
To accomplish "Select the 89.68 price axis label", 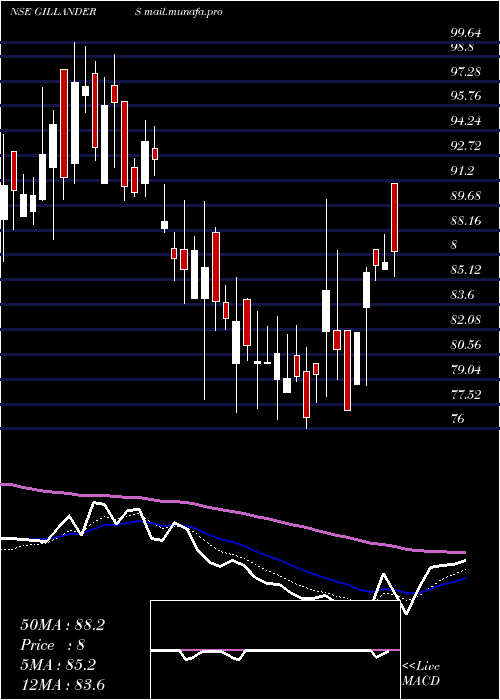I will pos(466,196).
